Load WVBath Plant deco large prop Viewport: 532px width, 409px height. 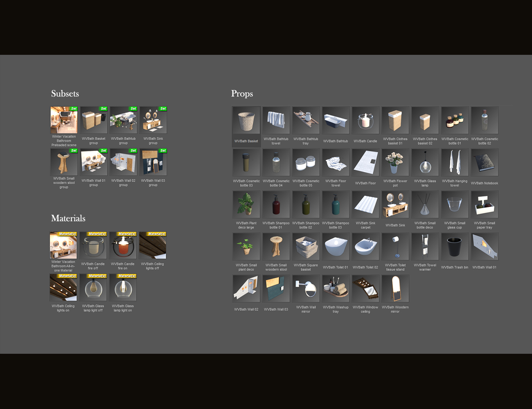click(x=246, y=204)
